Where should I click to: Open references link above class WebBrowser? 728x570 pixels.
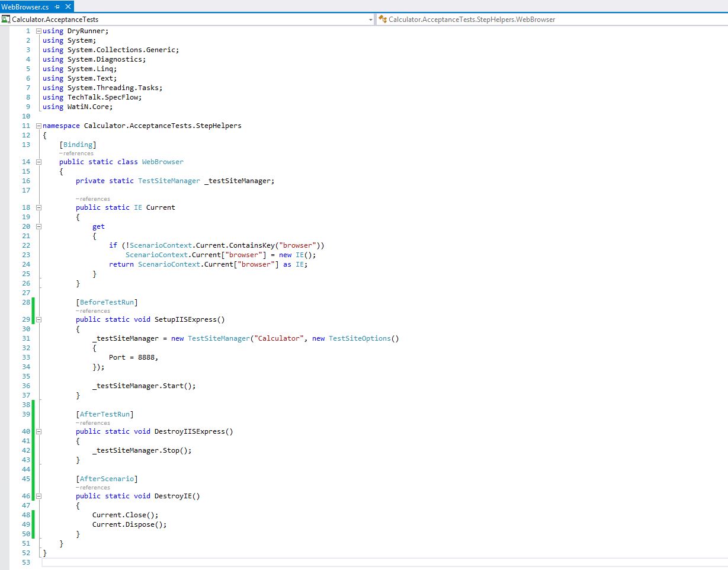pyautogui.click(x=76, y=153)
